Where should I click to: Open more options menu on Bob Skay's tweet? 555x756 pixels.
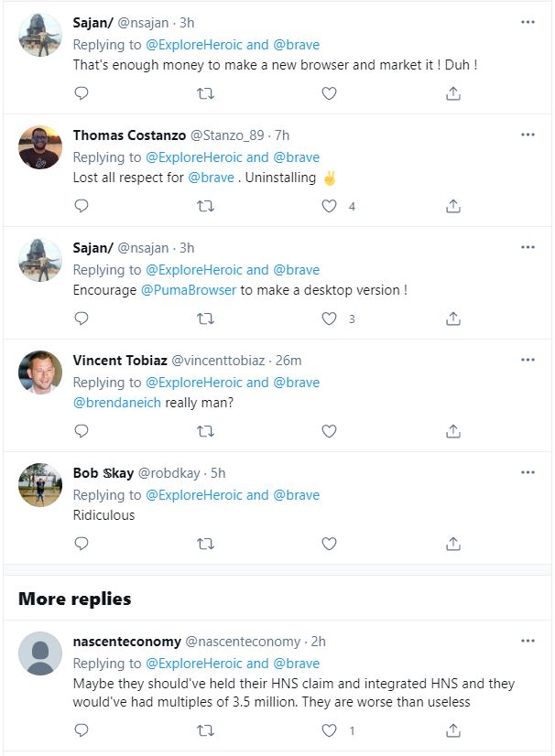[x=528, y=472]
